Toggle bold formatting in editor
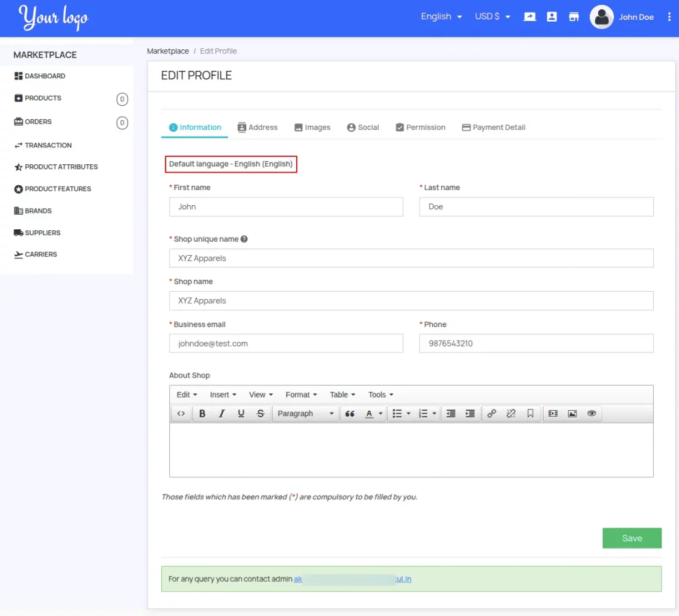 pos(202,413)
